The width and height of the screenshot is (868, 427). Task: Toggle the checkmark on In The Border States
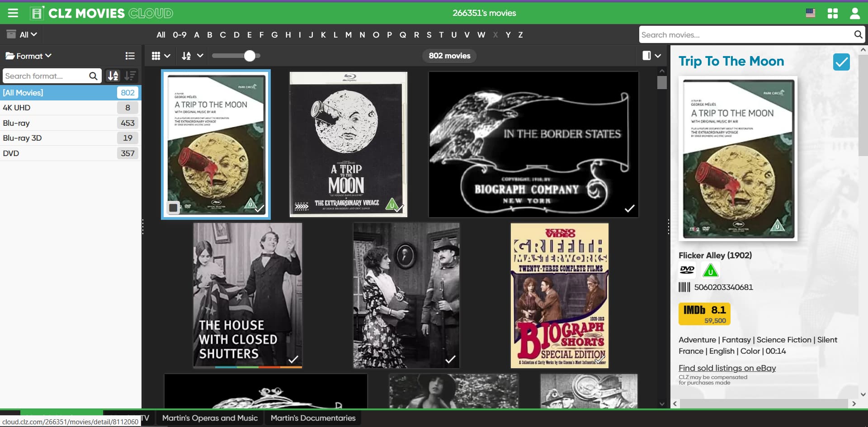(x=629, y=209)
